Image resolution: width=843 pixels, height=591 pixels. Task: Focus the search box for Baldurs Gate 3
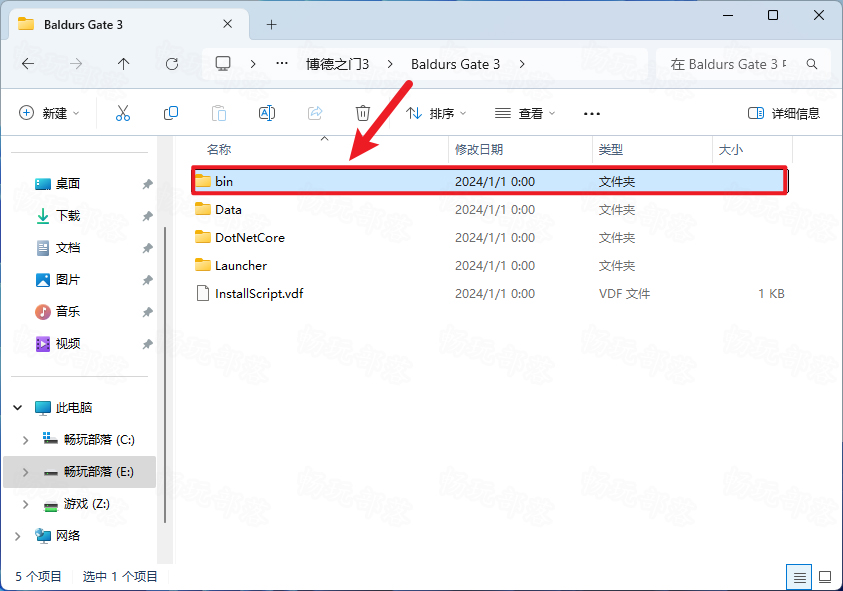click(x=743, y=65)
